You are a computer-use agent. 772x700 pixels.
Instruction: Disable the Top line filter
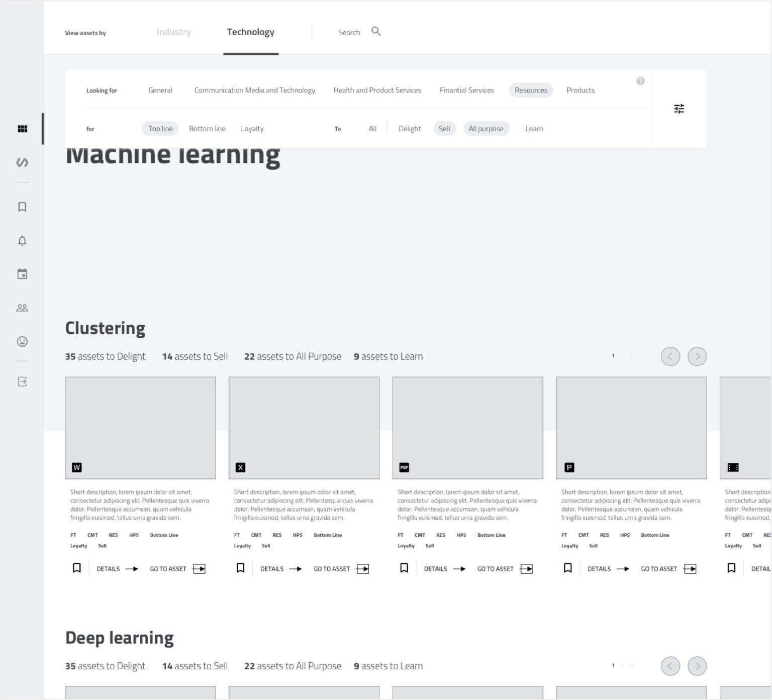[159, 129]
